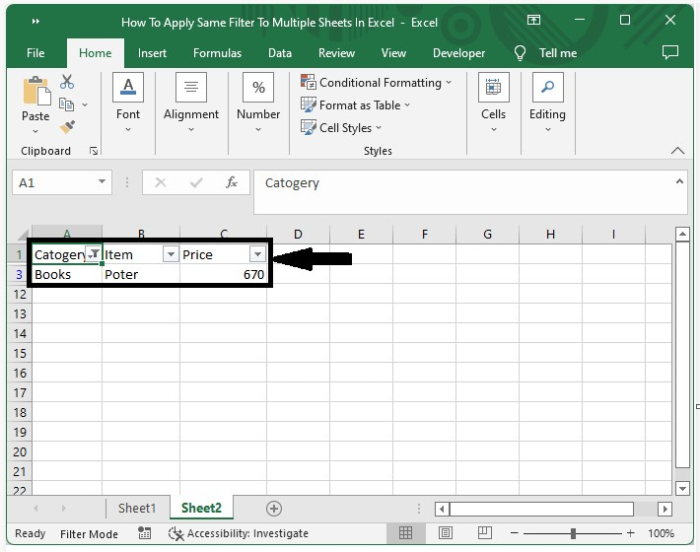Click the Copy icon in Clipboard
This screenshot has width=700, height=552.
(67, 105)
